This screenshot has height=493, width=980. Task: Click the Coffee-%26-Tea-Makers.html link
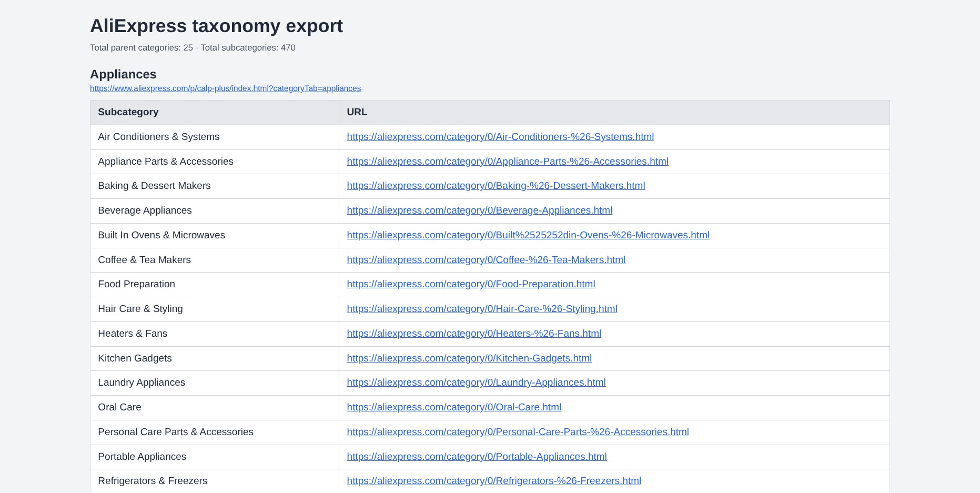pyautogui.click(x=486, y=260)
